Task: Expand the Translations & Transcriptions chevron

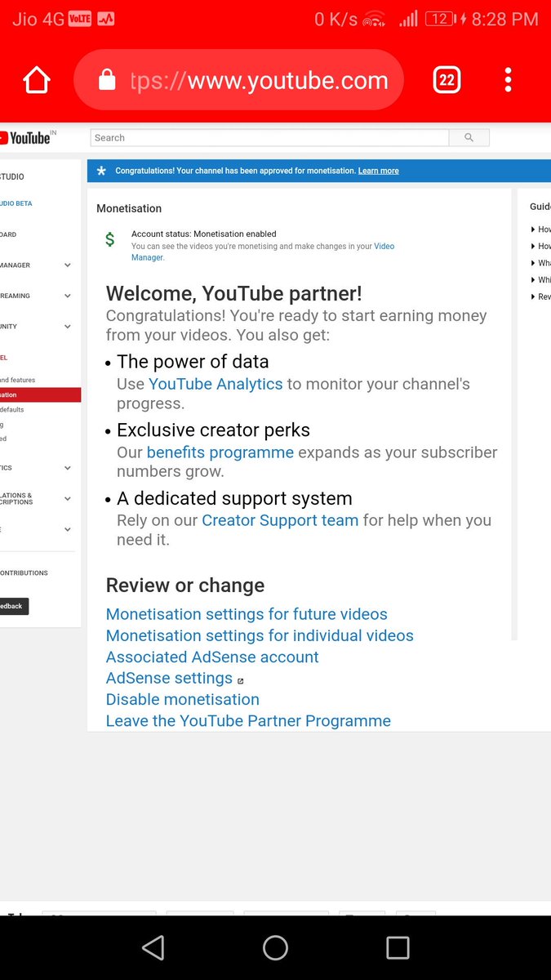Action: (x=68, y=499)
